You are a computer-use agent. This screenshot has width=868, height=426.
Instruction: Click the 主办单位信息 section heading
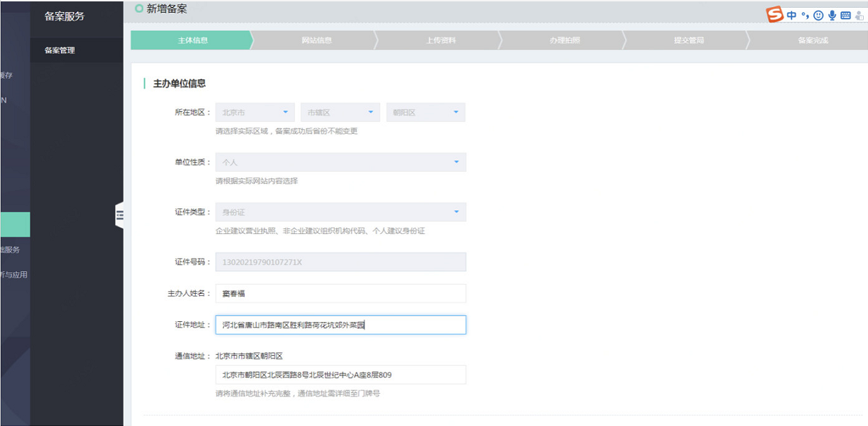179,84
